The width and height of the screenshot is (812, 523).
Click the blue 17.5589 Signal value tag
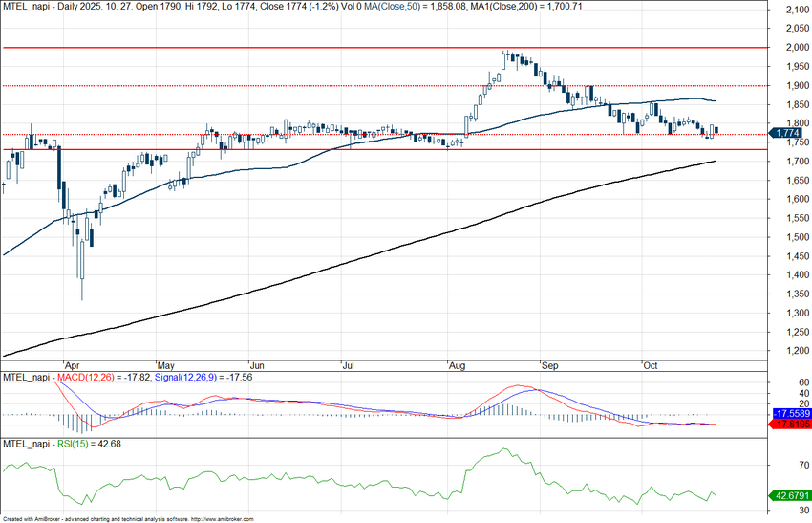(x=790, y=413)
